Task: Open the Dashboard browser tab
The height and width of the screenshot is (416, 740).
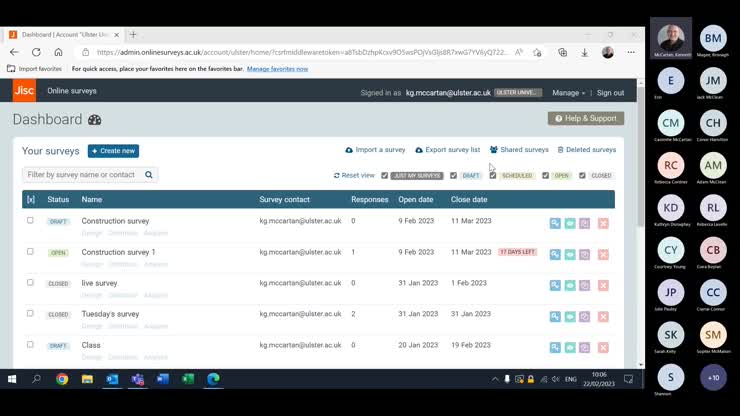Action: tap(65, 35)
